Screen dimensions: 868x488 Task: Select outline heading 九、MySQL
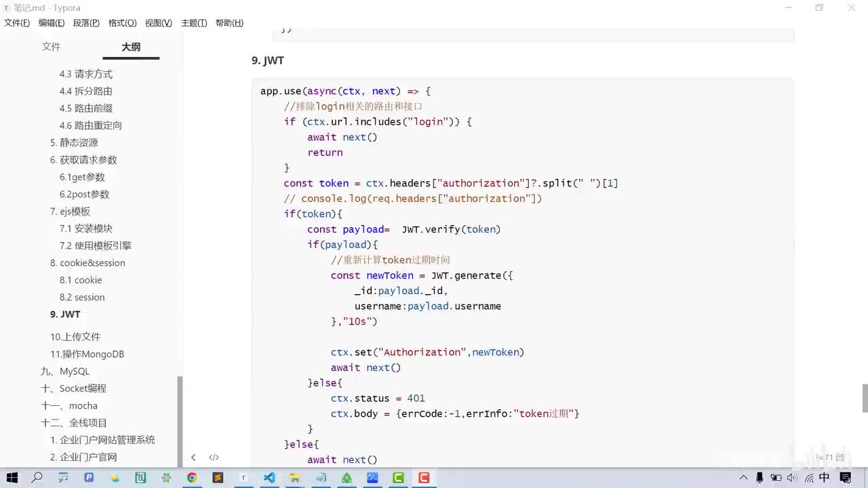[65, 371]
